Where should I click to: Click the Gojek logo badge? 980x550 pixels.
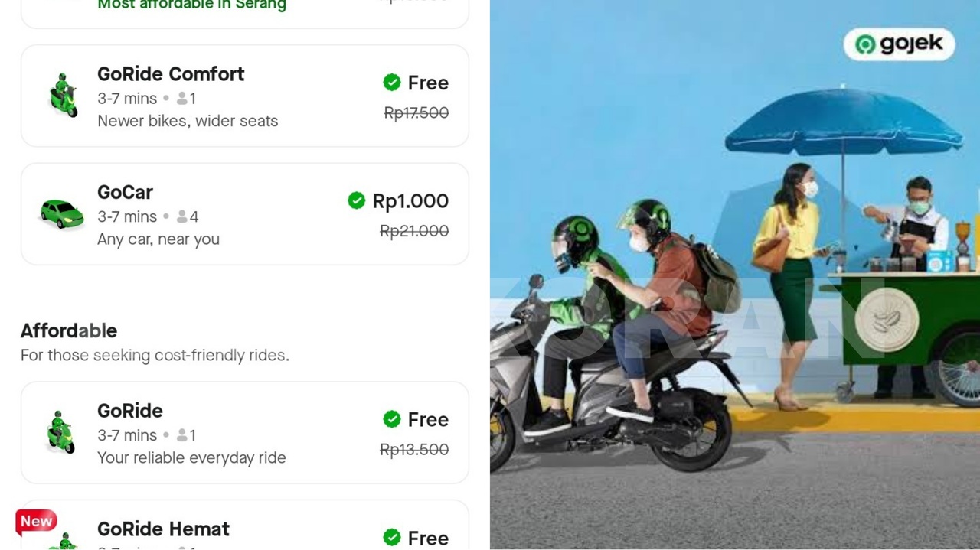[899, 44]
